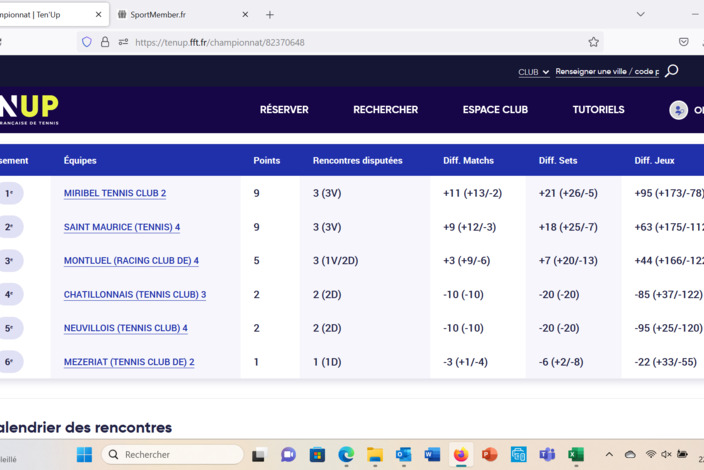This screenshot has width=704, height=470.
Task: Click the magnifier search icon in Ten'Up header
Action: [x=672, y=71]
